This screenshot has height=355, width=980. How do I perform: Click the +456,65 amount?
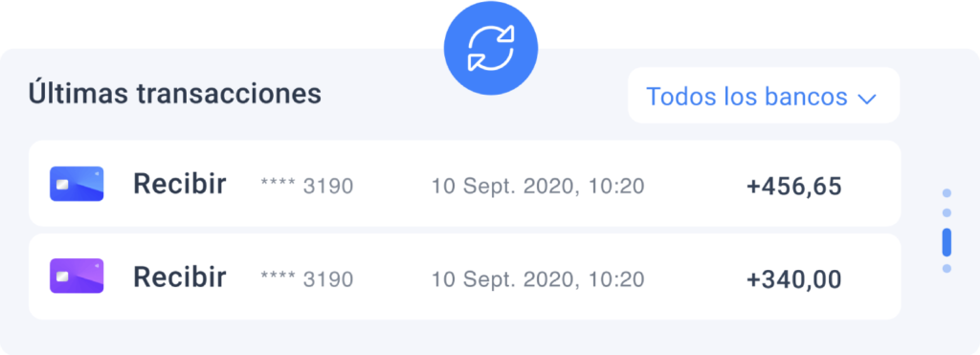pyautogui.click(x=793, y=187)
